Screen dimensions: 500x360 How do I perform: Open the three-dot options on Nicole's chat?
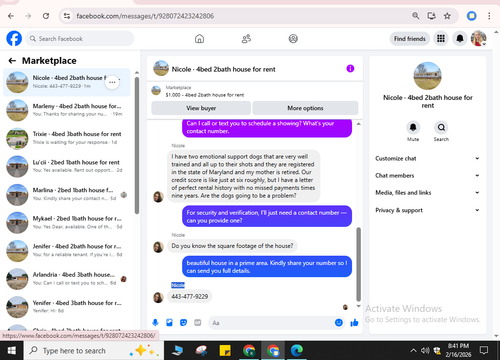(112, 82)
